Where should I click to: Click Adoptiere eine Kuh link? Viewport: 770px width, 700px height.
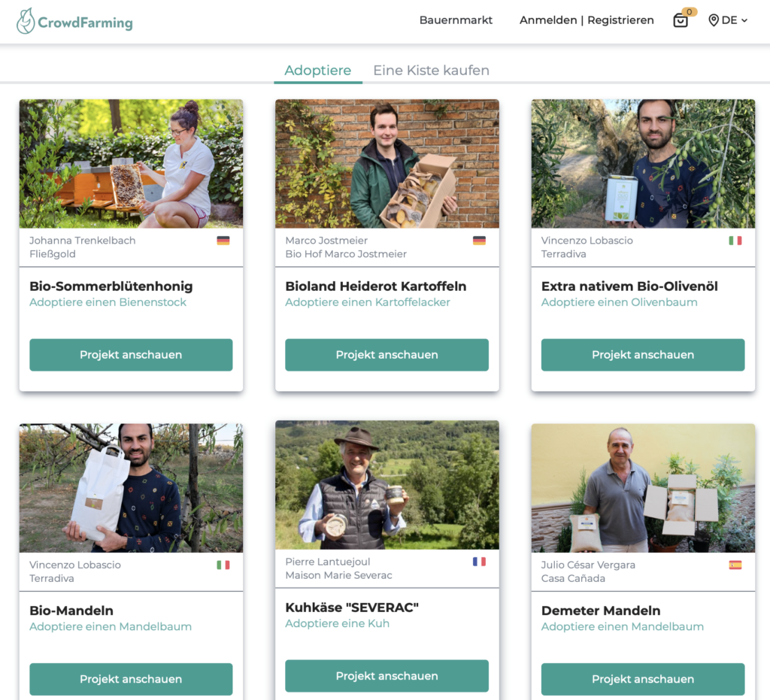(338, 623)
